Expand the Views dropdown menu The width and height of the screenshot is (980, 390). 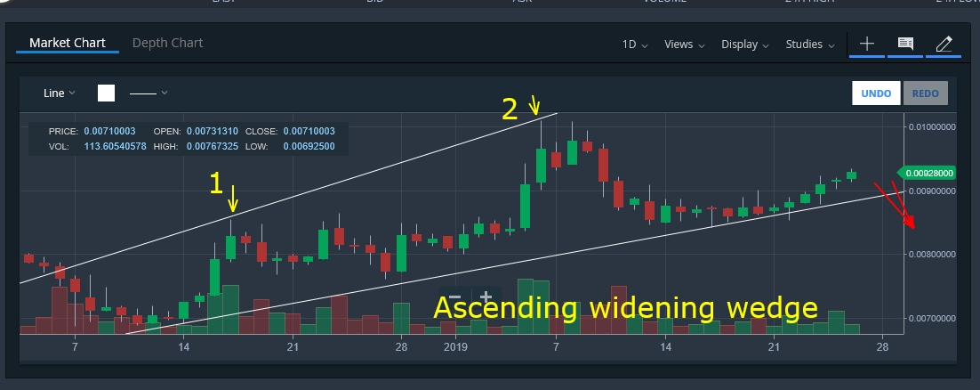685,45
